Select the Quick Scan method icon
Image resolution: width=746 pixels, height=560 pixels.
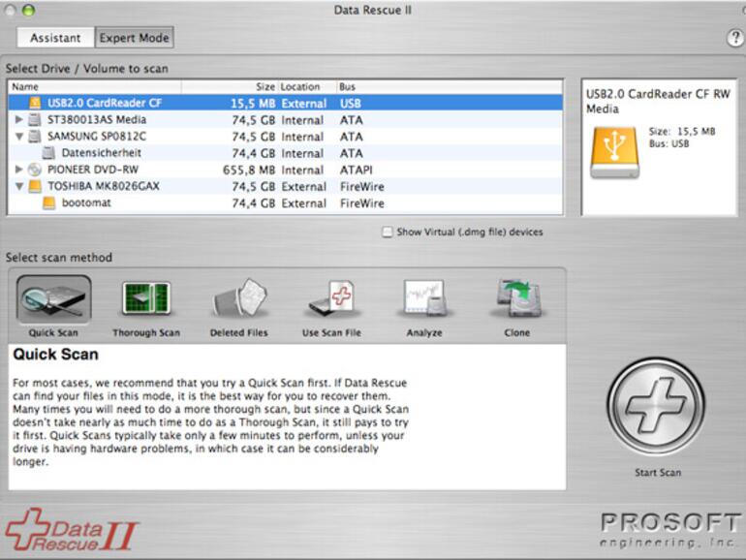[x=53, y=300]
